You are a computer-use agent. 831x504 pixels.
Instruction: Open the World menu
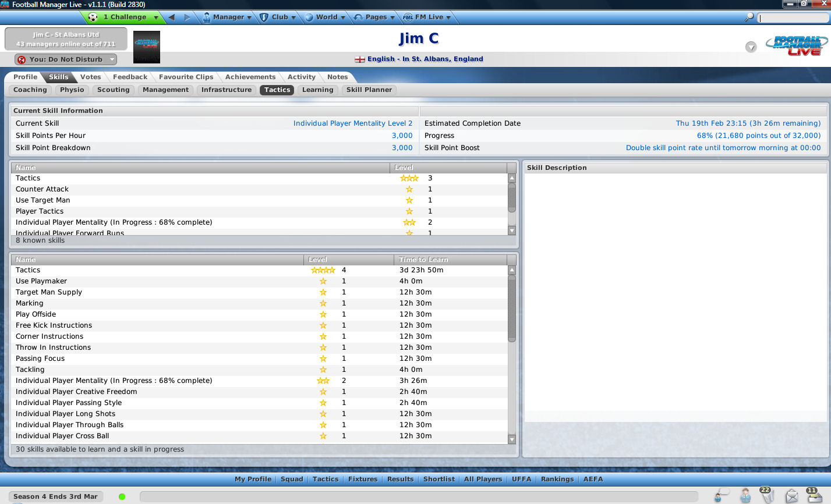coord(326,17)
